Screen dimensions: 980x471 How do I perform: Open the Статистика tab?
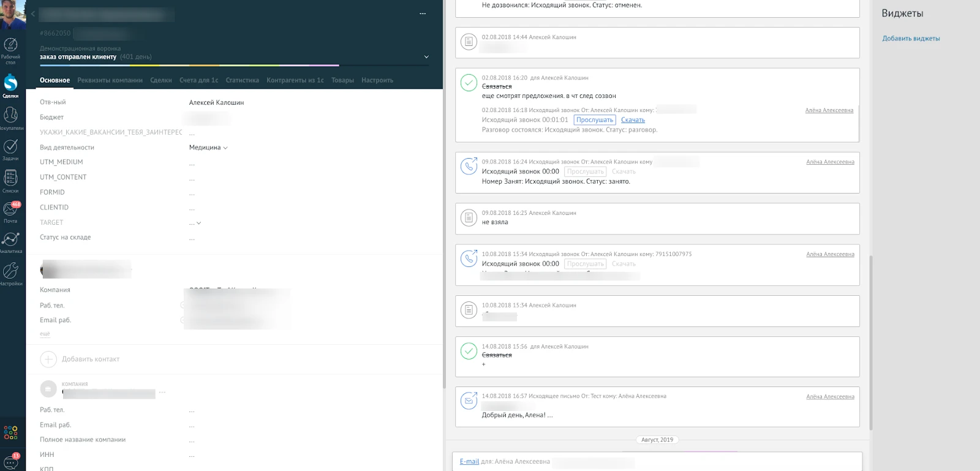coord(242,80)
